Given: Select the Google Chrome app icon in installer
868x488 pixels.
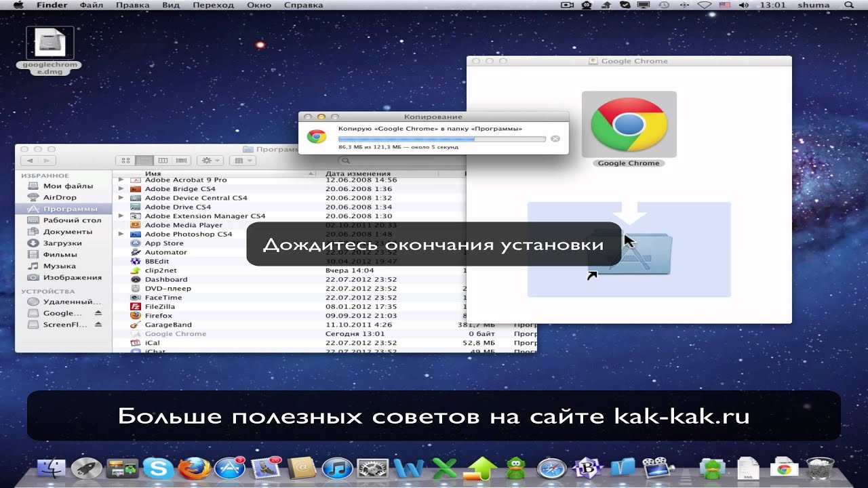Looking at the screenshot, I should [x=629, y=124].
